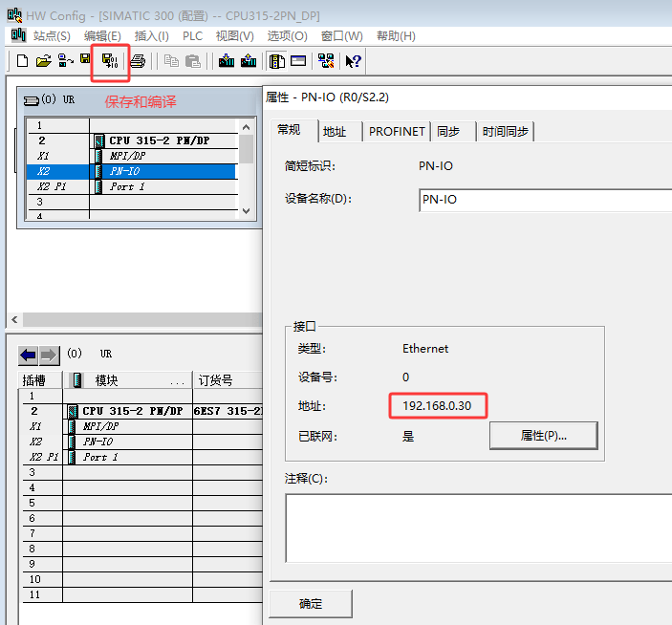Click the UR rack icon in rack header

(31, 100)
